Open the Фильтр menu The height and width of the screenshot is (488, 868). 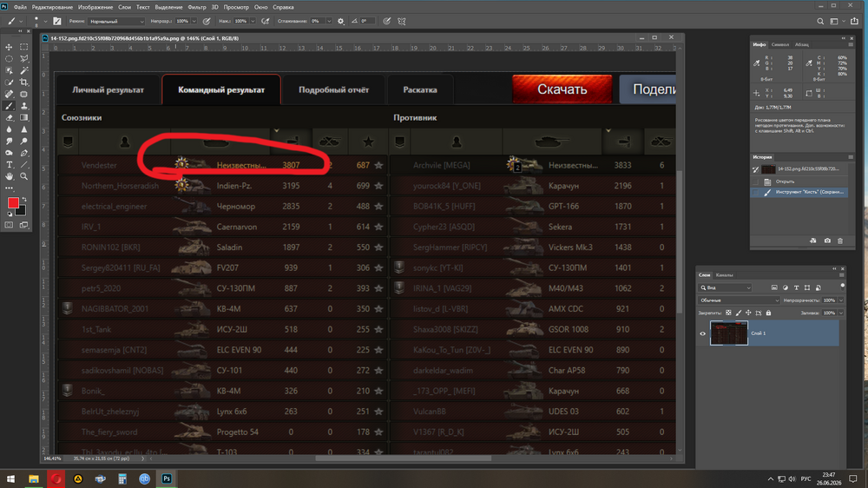(197, 7)
